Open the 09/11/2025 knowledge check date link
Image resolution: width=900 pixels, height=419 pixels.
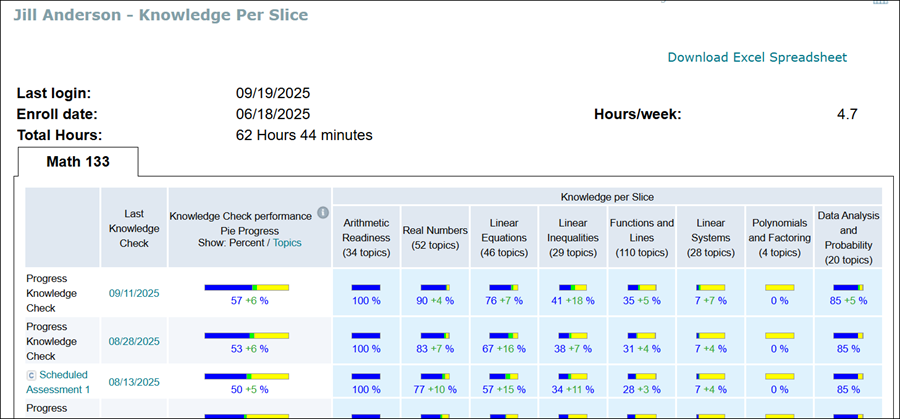(134, 293)
